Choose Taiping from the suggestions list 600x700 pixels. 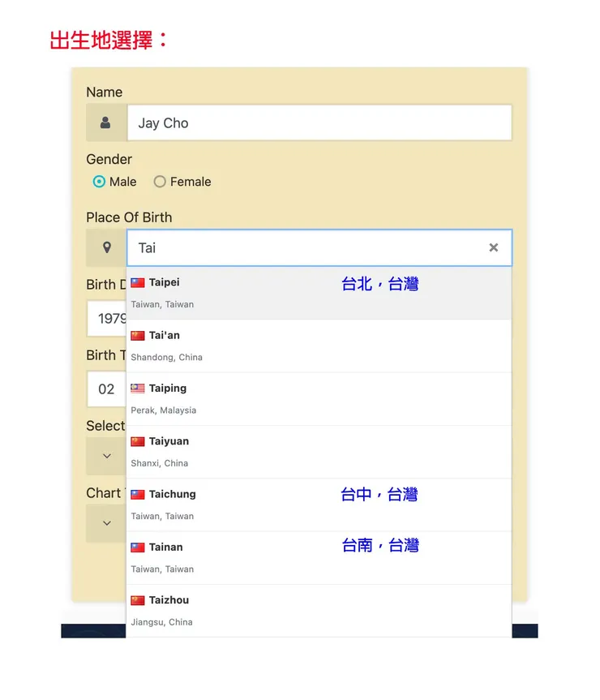[x=319, y=399]
